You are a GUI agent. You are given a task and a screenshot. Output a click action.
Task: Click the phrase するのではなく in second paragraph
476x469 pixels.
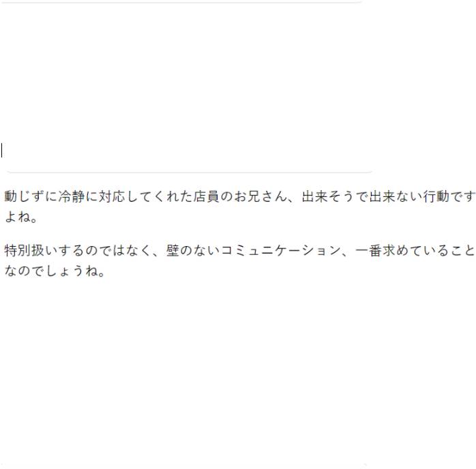click(105, 251)
